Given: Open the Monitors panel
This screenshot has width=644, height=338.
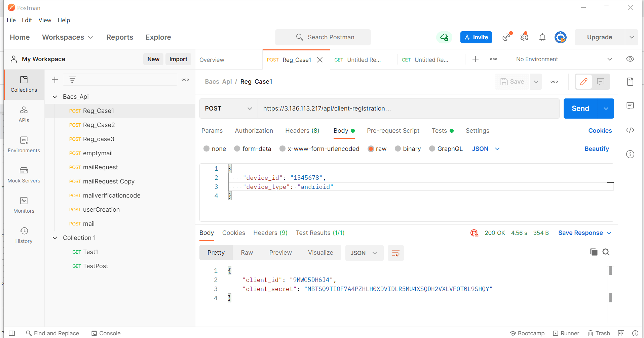Looking at the screenshot, I should 24,205.
